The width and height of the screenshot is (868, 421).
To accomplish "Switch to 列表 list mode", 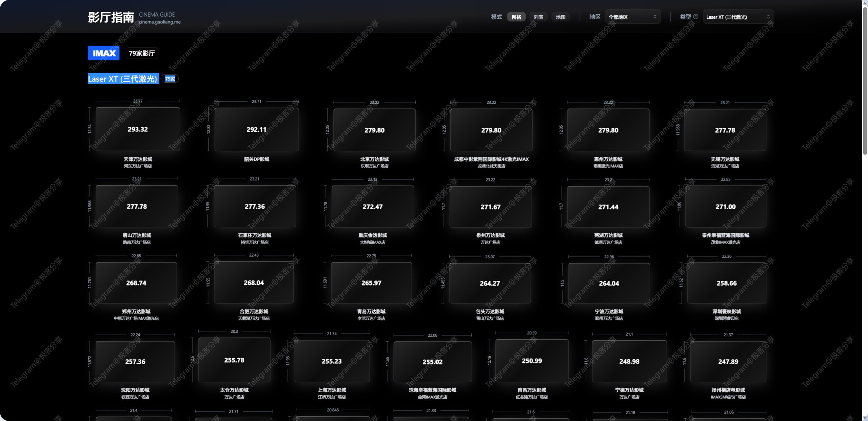I will pos(538,17).
